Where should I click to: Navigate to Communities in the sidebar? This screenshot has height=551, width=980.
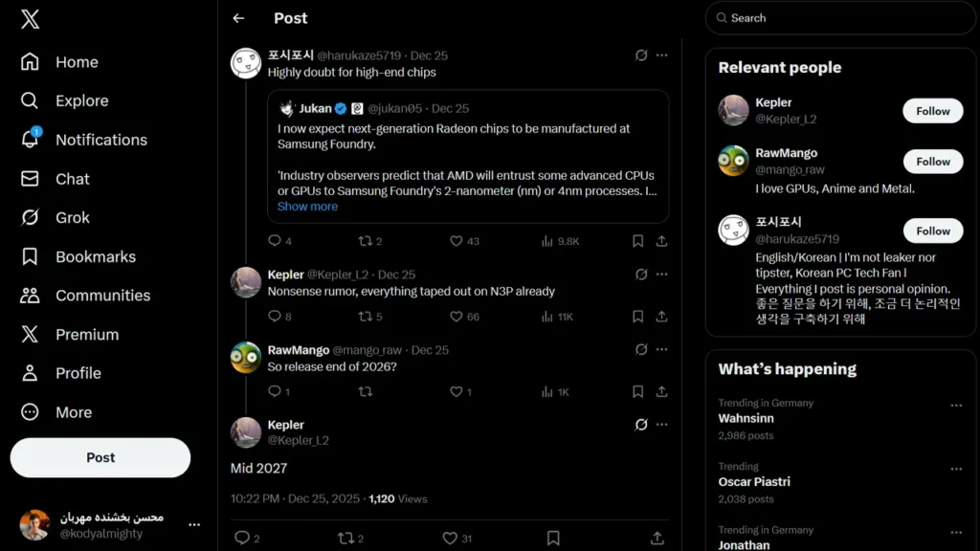102,296
